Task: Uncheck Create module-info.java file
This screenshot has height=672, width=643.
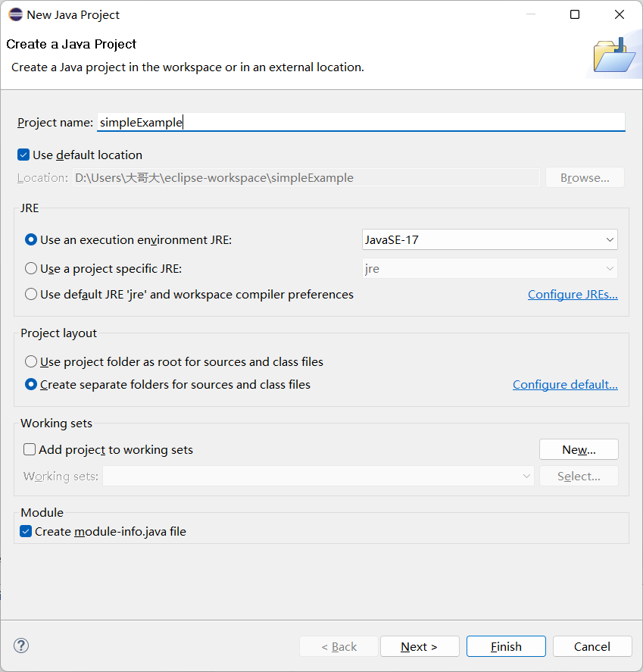Action: 27,532
